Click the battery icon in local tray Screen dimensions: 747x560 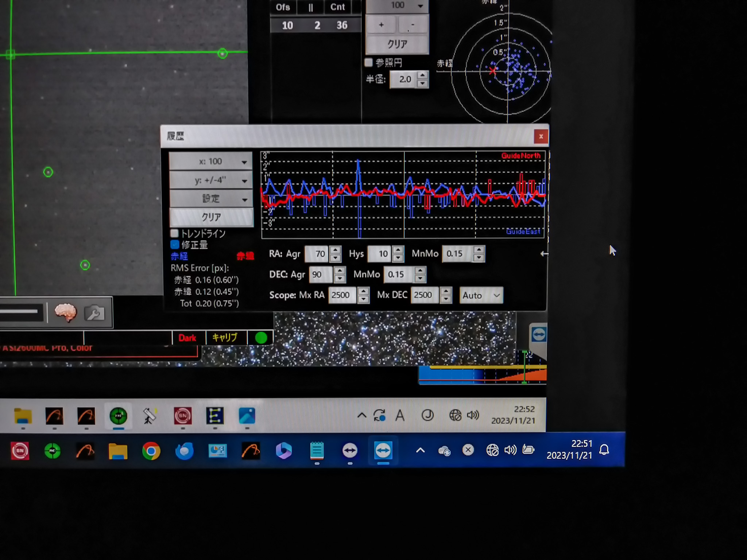pyautogui.click(x=528, y=450)
